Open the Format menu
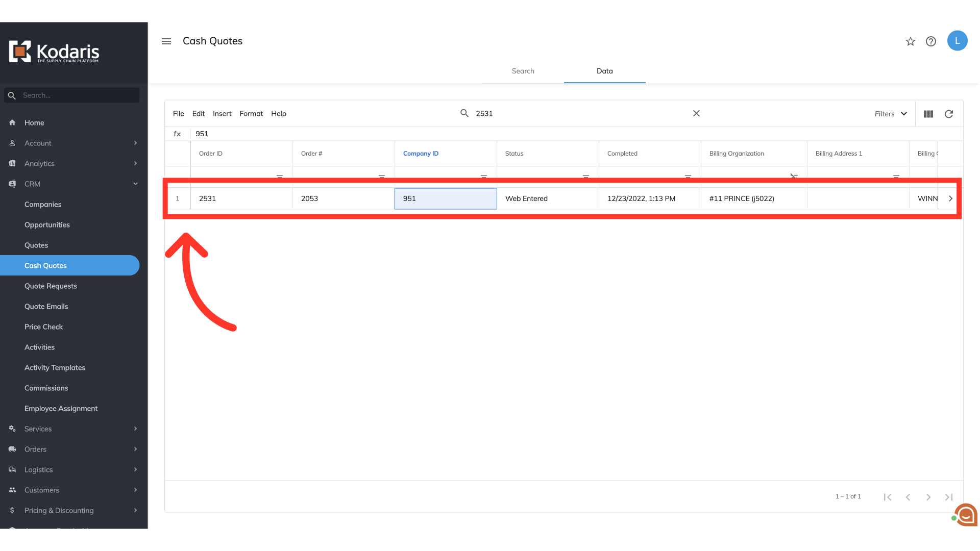This screenshot has height=551, width=980. tap(251, 114)
